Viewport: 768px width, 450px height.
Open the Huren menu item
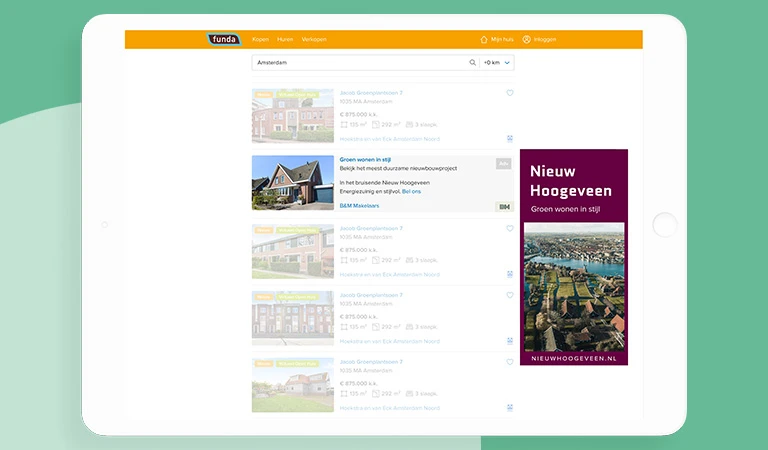click(x=285, y=39)
